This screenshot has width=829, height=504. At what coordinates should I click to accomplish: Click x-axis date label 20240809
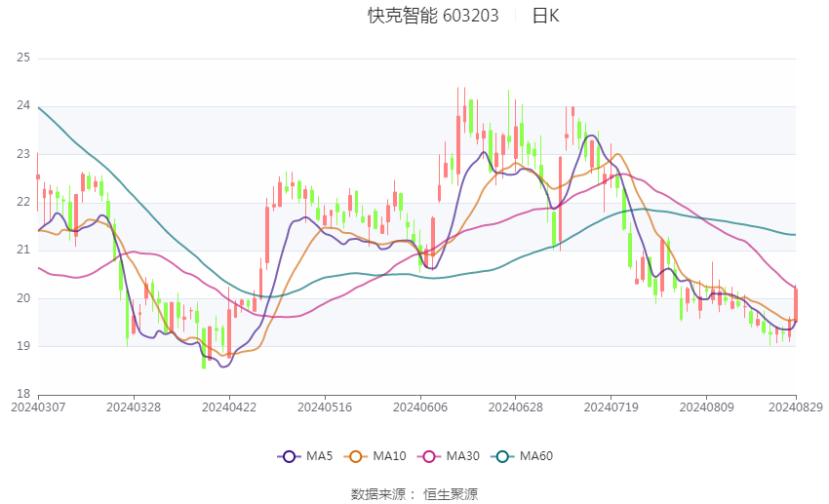click(706, 407)
